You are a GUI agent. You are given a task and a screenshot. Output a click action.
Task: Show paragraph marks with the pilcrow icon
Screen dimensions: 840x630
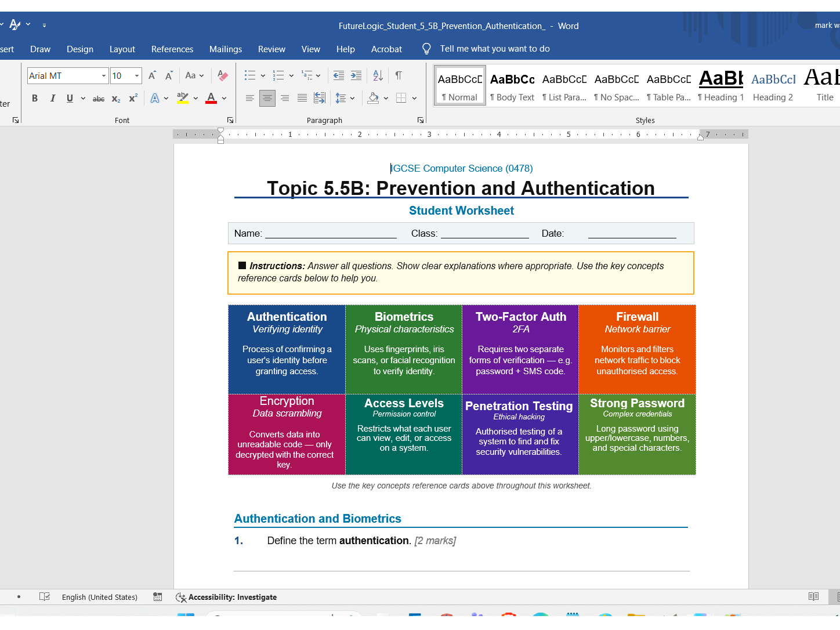pos(399,75)
